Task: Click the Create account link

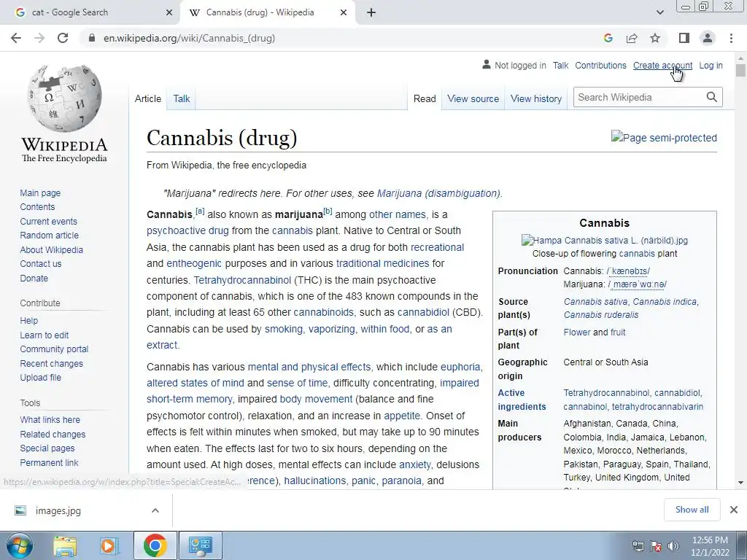Action: coord(662,65)
